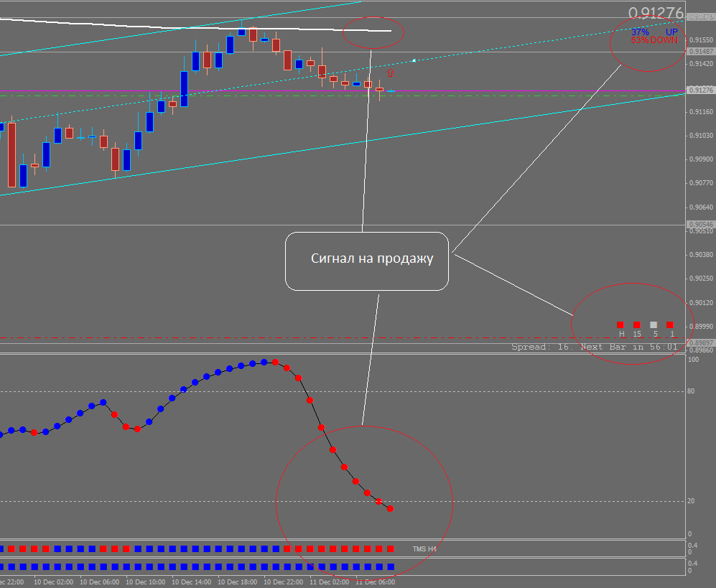Click the 10 Dec 22:00 time label

[x=283, y=582]
